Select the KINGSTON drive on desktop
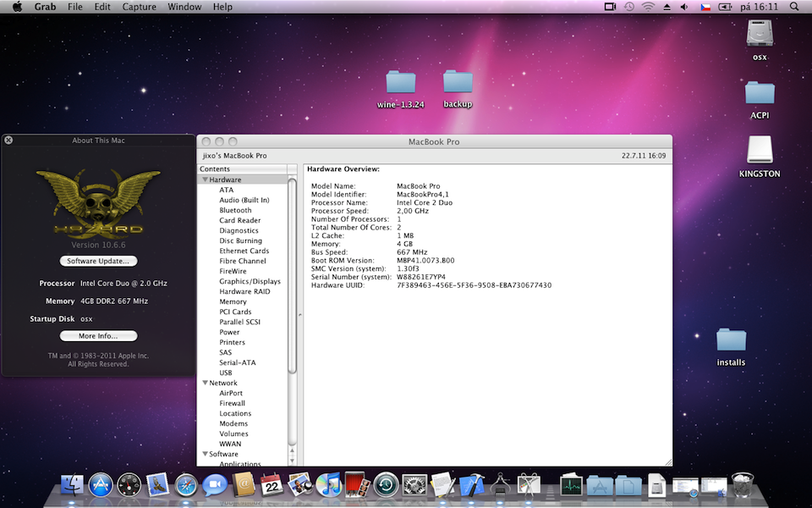Viewport: 812px width, 508px height. coord(760,150)
